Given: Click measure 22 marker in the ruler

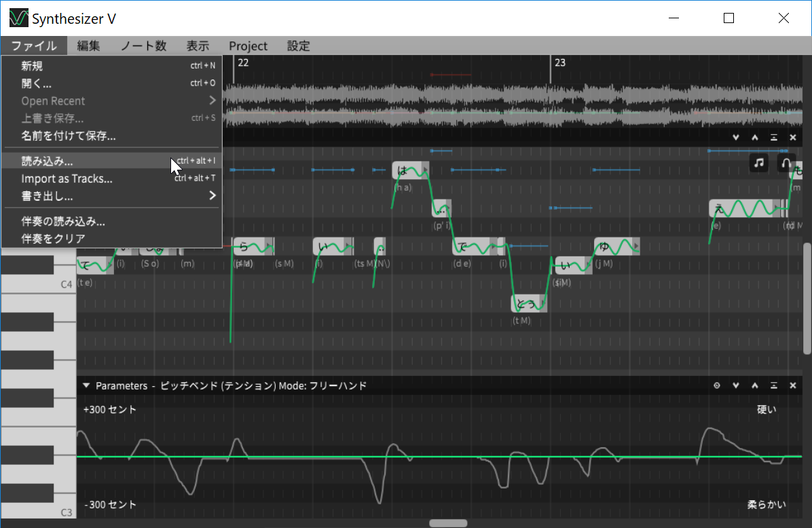Looking at the screenshot, I should (243, 62).
